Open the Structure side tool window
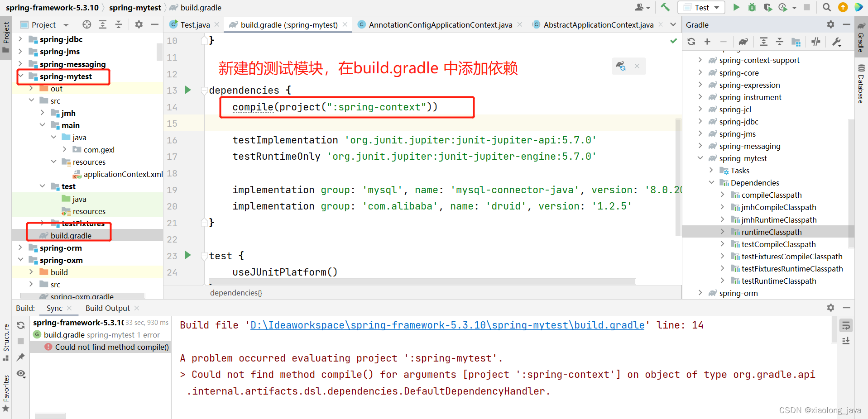This screenshot has height=419, width=868. coord(6,342)
